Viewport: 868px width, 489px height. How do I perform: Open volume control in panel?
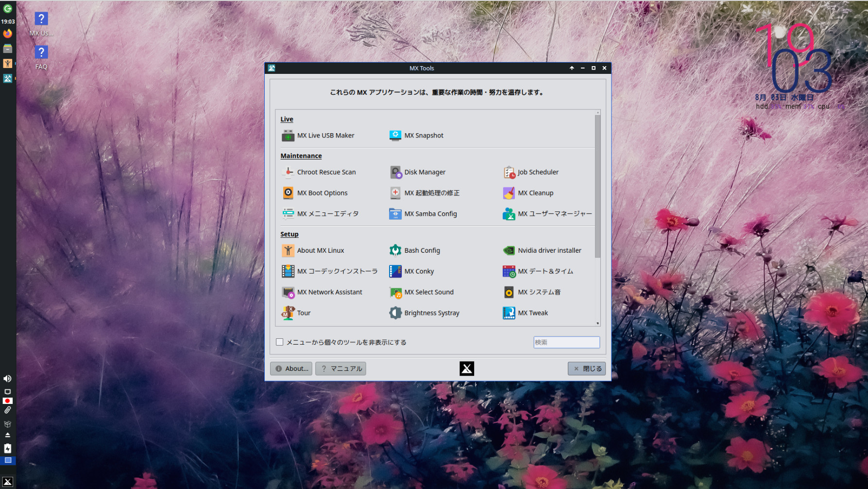click(x=7, y=379)
